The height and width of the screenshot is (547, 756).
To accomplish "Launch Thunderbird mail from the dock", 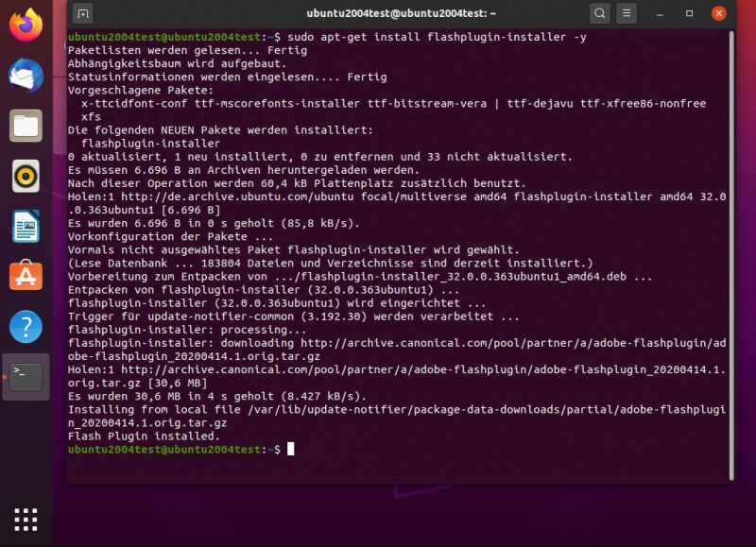I will (x=26, y=76).
